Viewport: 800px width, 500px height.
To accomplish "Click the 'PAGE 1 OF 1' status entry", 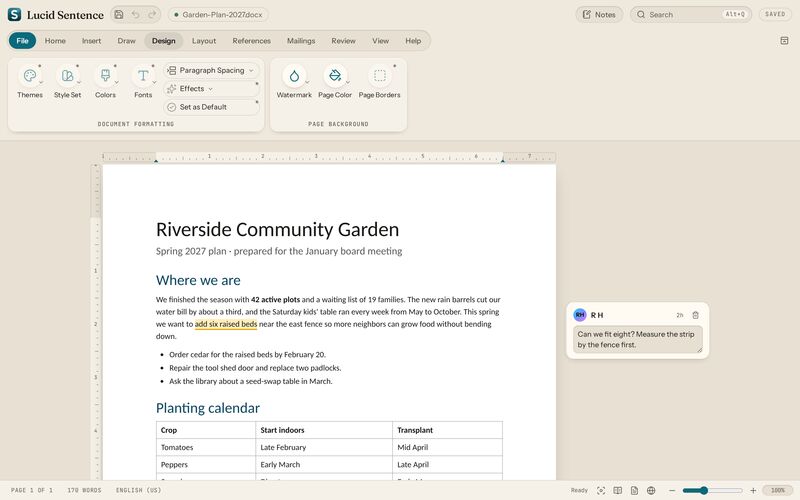I will tap(32, 490).
